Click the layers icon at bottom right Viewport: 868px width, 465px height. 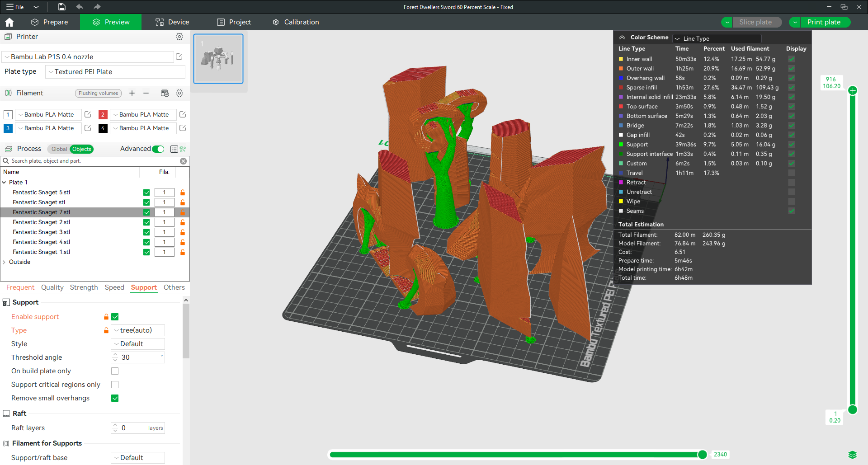(x=852, y=455)
